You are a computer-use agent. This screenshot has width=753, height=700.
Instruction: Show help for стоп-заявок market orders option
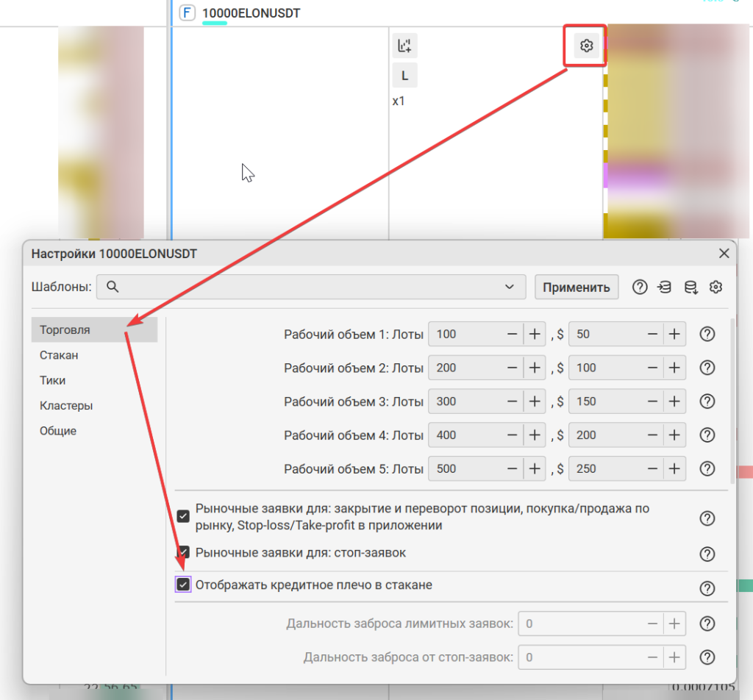(707, 554)
